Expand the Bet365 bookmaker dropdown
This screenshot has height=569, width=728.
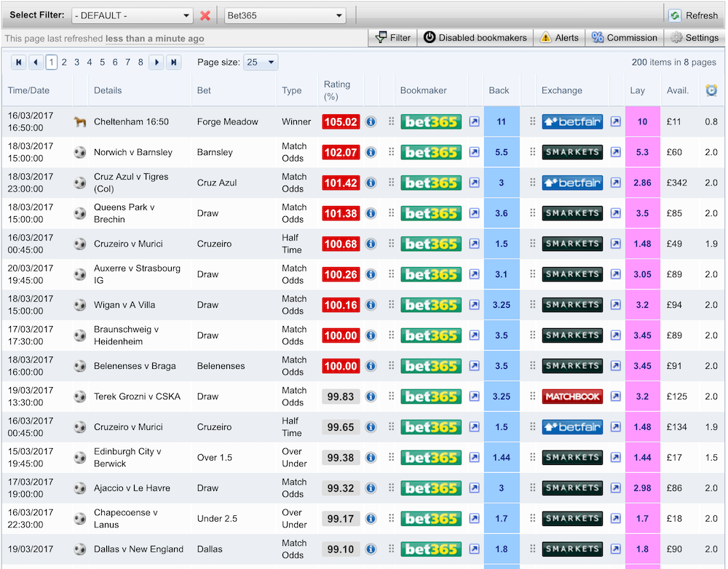(285, 16)
